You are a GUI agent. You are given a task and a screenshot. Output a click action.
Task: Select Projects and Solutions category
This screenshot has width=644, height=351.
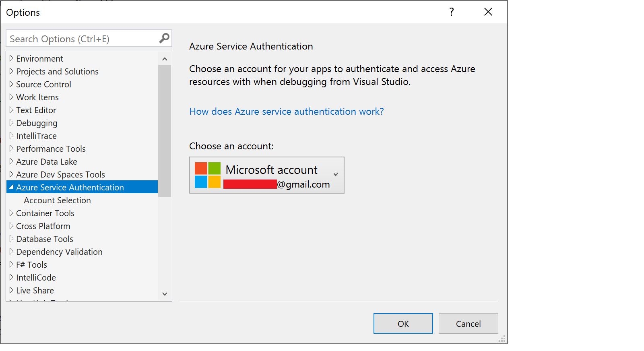(x=57, y=72)
